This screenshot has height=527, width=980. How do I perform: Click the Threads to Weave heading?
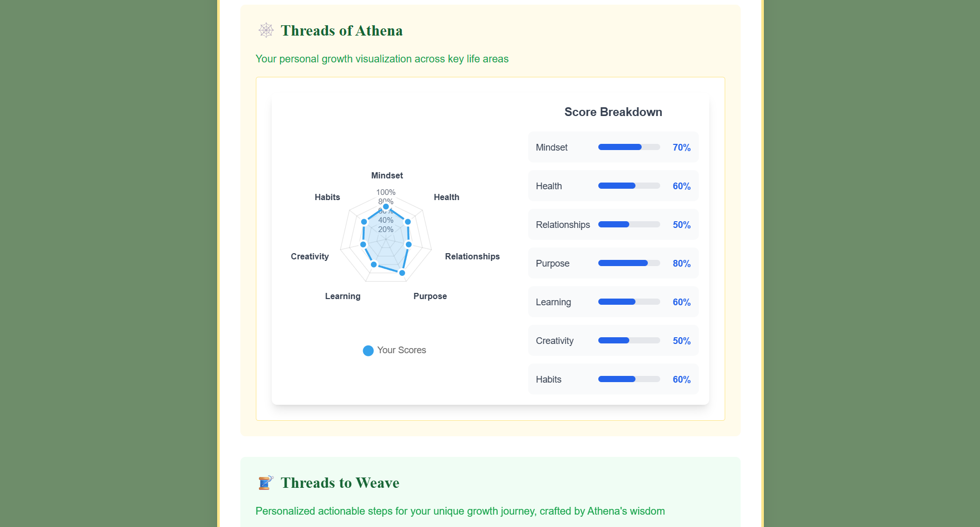pos(340,483)
